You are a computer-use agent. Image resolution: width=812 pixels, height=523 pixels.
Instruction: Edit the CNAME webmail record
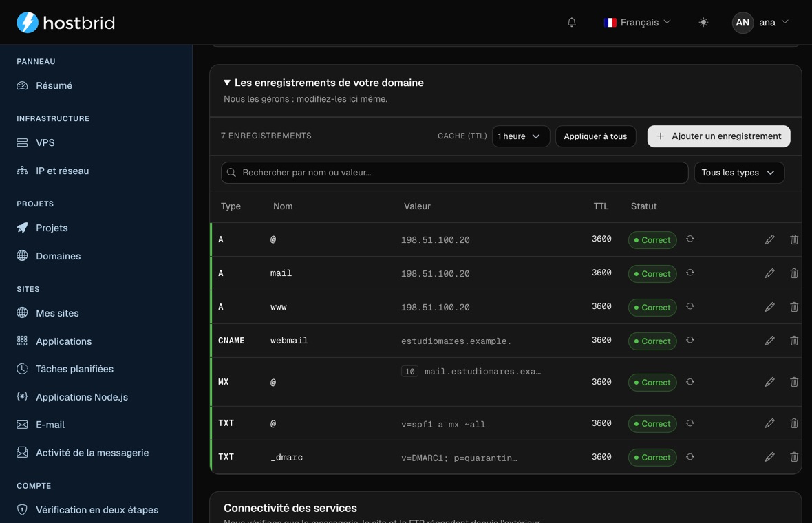pos(769,340)
